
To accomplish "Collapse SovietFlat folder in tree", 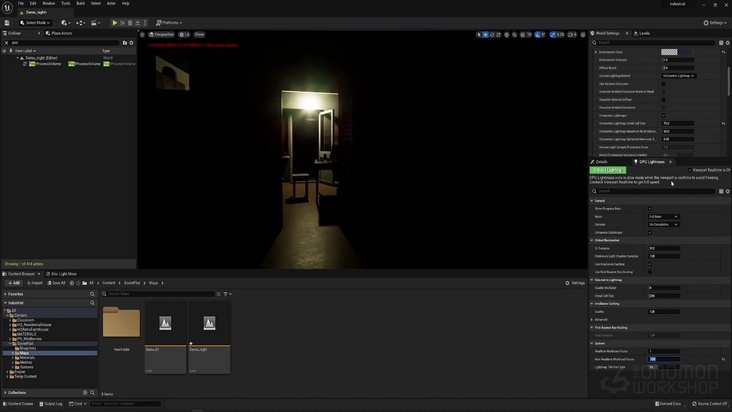I will (10, 343).
